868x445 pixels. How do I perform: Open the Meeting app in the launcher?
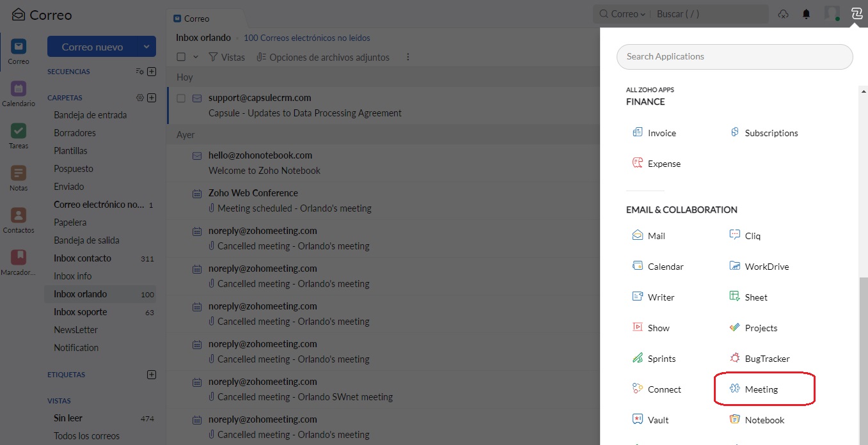[x=753, y=389]
